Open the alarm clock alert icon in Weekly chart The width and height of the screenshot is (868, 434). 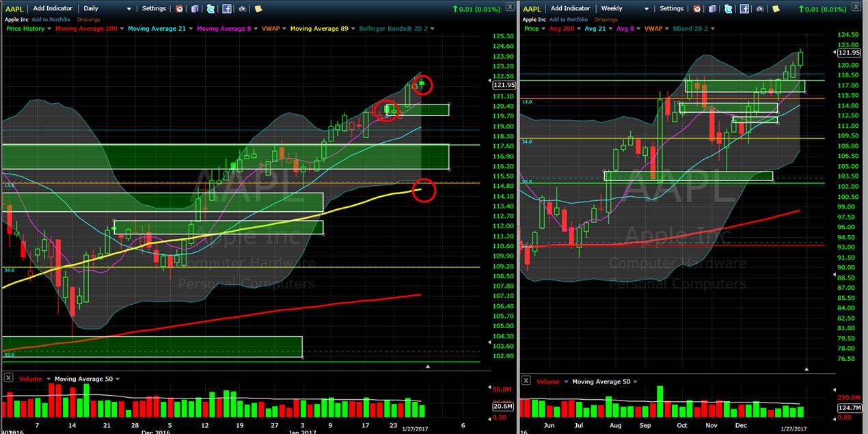pos(696,9)
